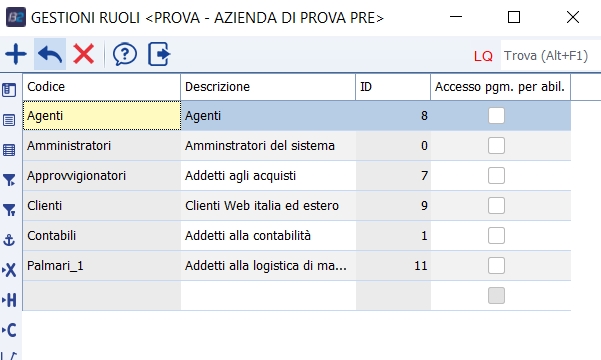Click the anchor icon in left sidebar
Image resolution: width=601 pixels, height=360 pixels.
click(x=9, y=240)
